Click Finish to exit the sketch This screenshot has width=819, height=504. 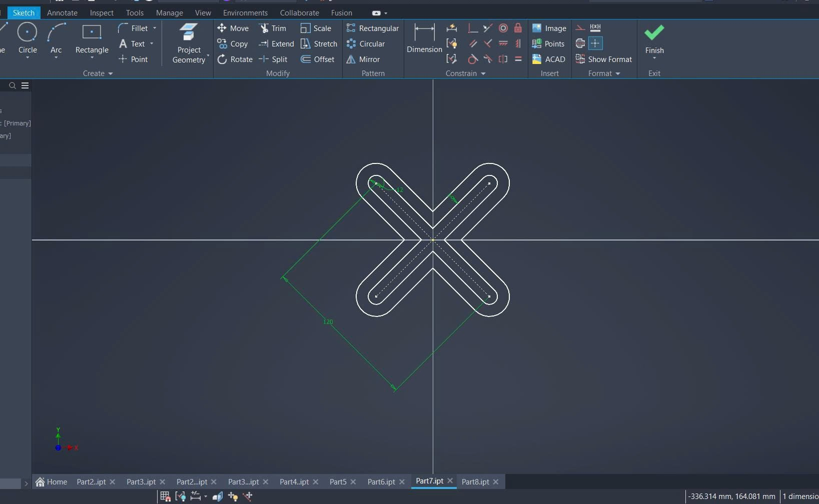pyautogui.click(x=654, y=39)
